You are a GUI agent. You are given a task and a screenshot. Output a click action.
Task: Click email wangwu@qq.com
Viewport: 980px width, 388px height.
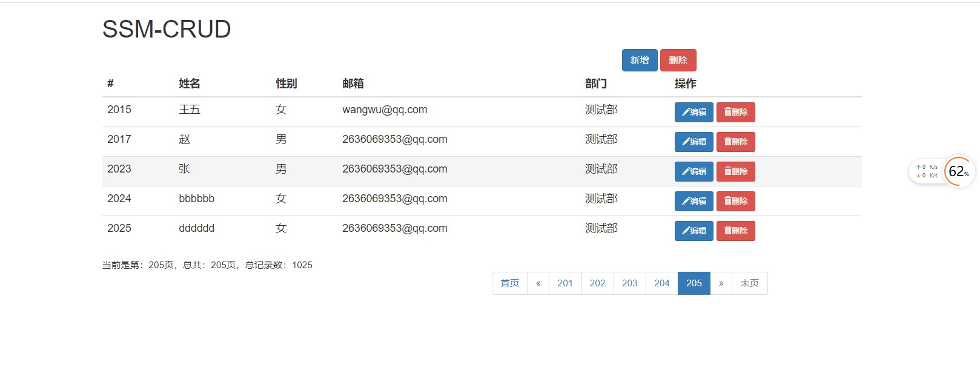tap(385, 110)
